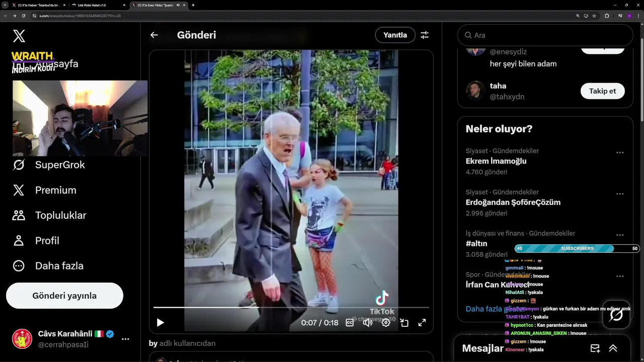Open more options for #altın trend
Screen dimensions: 644x362
620,235
